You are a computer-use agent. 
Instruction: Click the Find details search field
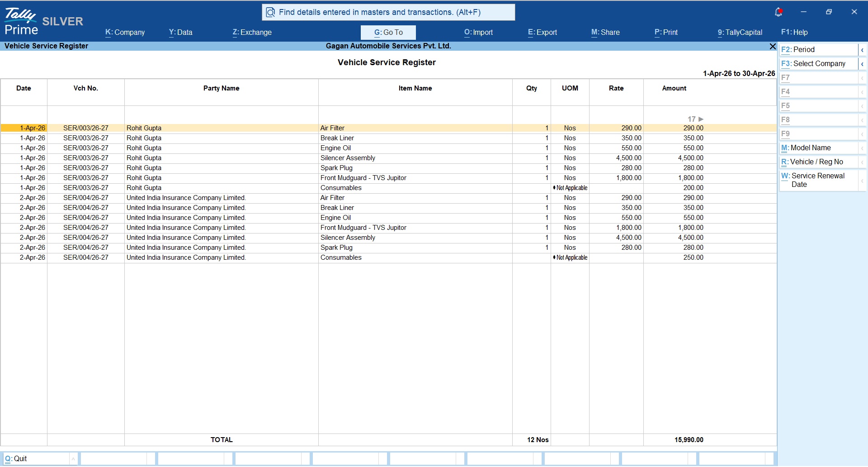[x=388, y=12]
